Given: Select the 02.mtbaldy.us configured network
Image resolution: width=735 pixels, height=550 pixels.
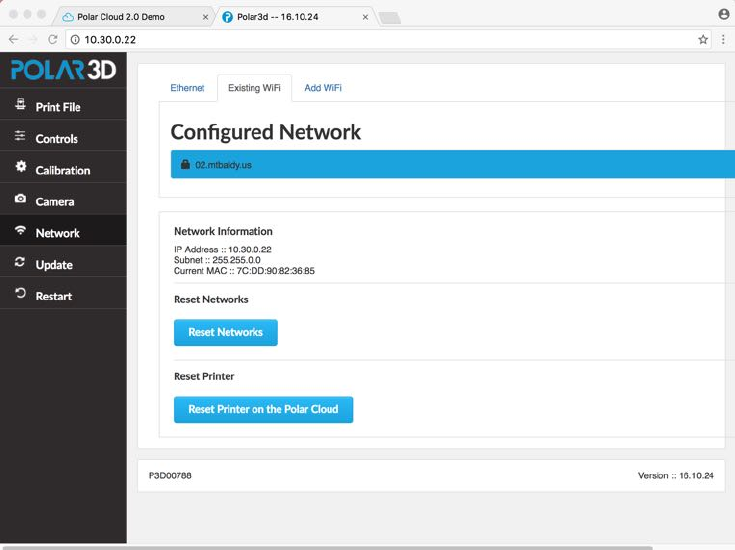Looking at the screenshot, I should (x=453, y=164).
